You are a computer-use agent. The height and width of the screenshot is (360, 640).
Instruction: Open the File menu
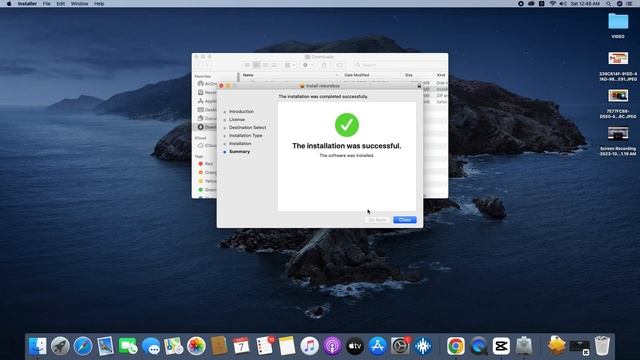[47, 4]
